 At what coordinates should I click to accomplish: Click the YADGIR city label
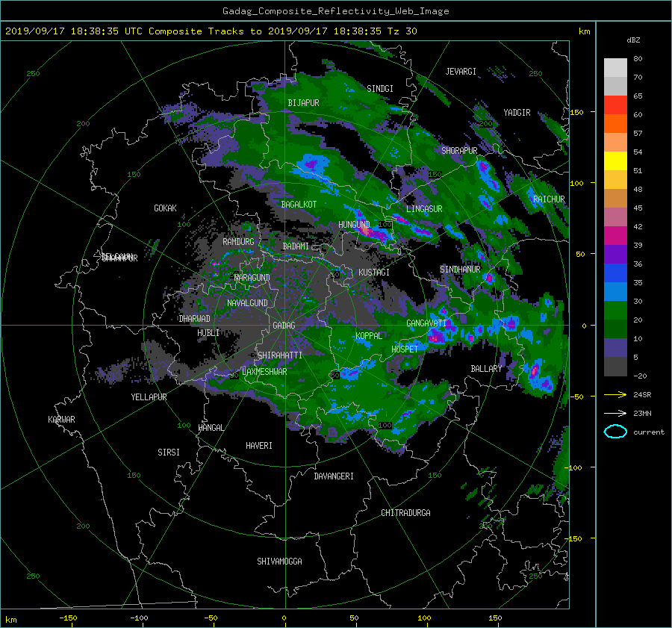(517, 113)
